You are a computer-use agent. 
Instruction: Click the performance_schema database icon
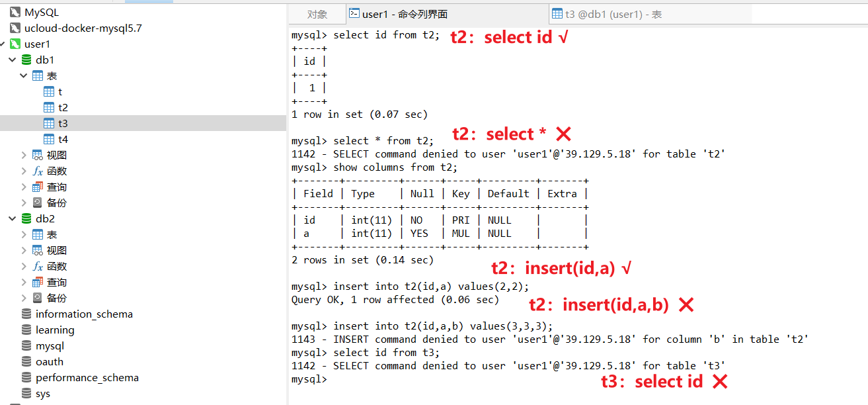[x=26, y=377]
